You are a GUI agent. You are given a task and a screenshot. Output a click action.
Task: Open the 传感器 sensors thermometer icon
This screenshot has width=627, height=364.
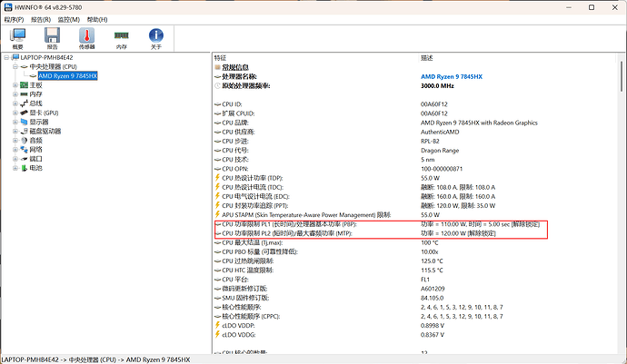pos(87,37)
